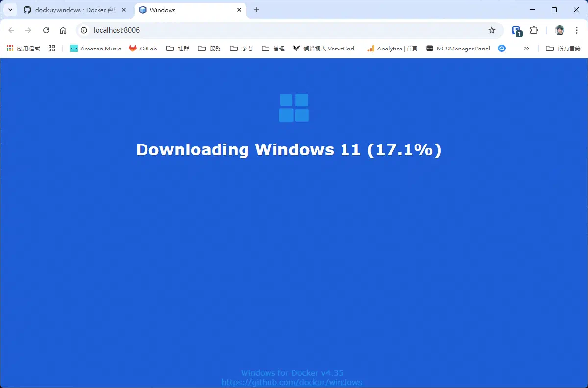This screenshot has width=588, height=388.
Task: Open the Chrome profile avatar
Action: (x=560, y=30)
